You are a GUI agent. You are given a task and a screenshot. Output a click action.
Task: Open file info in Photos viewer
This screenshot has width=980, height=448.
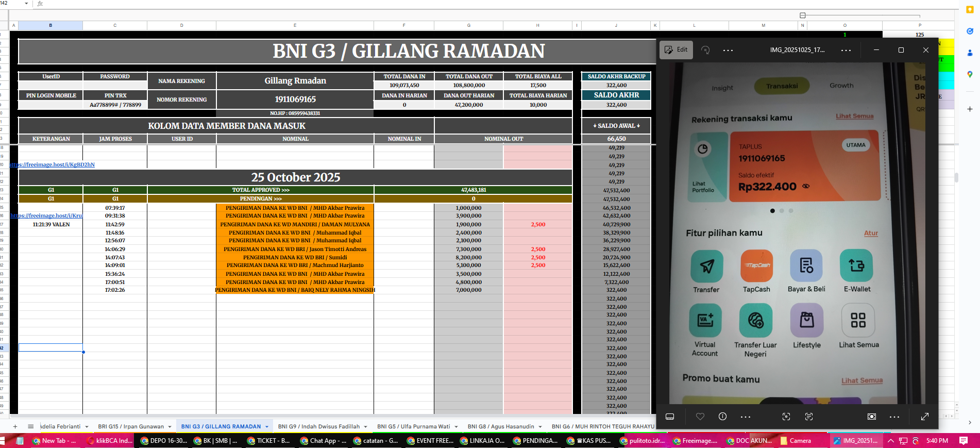click(x=723, y=417)
